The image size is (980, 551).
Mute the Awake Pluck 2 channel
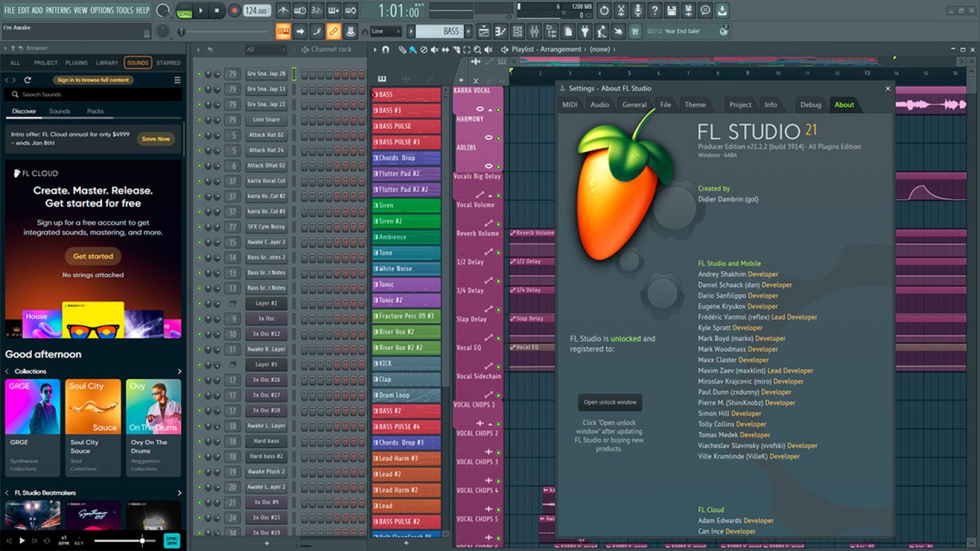pos(199,471)
